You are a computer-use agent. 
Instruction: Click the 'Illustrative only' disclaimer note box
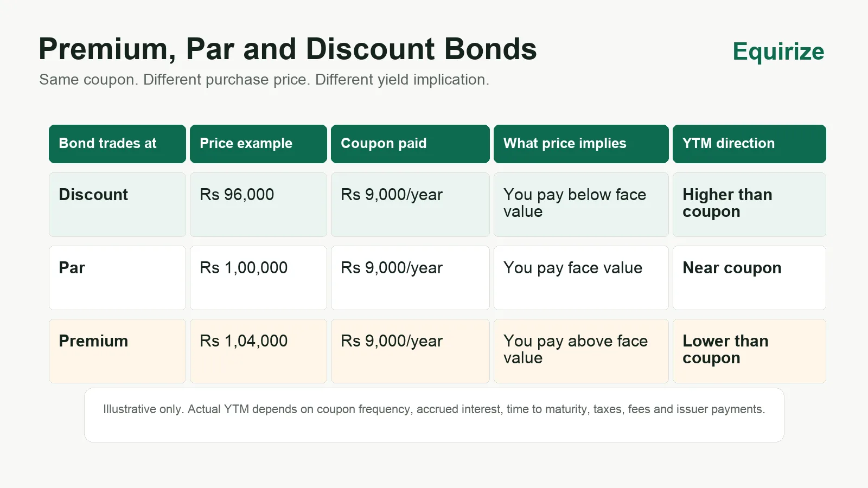pyautogui.click(x=434, y=415)
